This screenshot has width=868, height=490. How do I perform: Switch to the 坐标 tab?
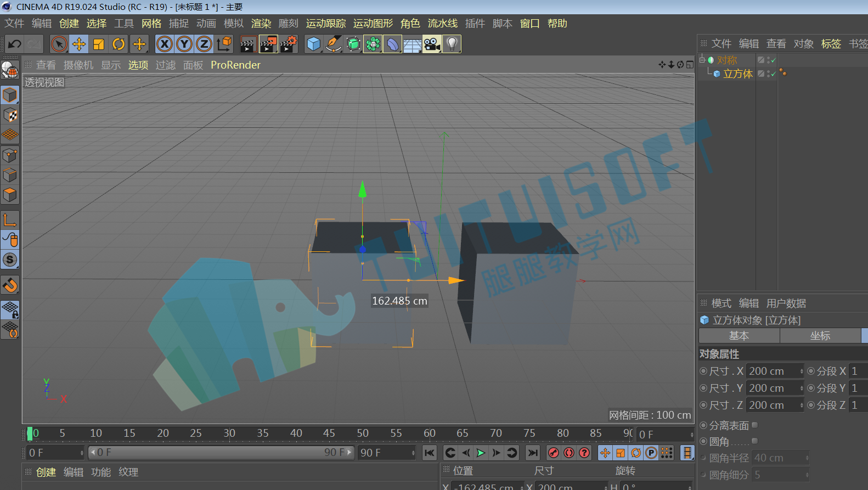[820, 336]
